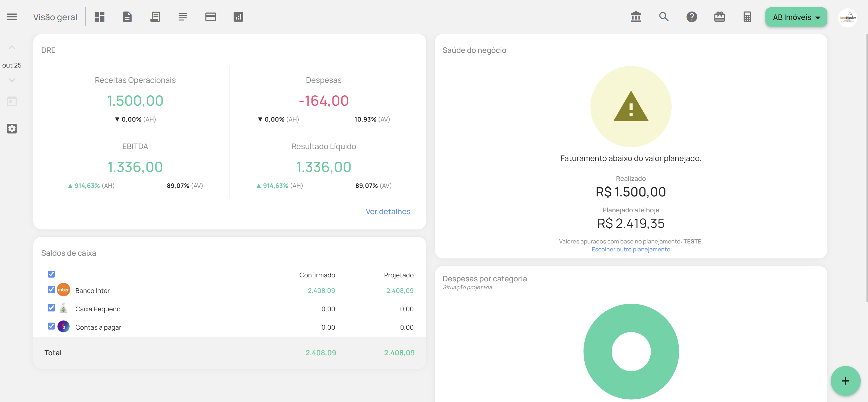Toggle the Contas a pagar checkbox
868x402 pixels.
(x=51, y=326)
